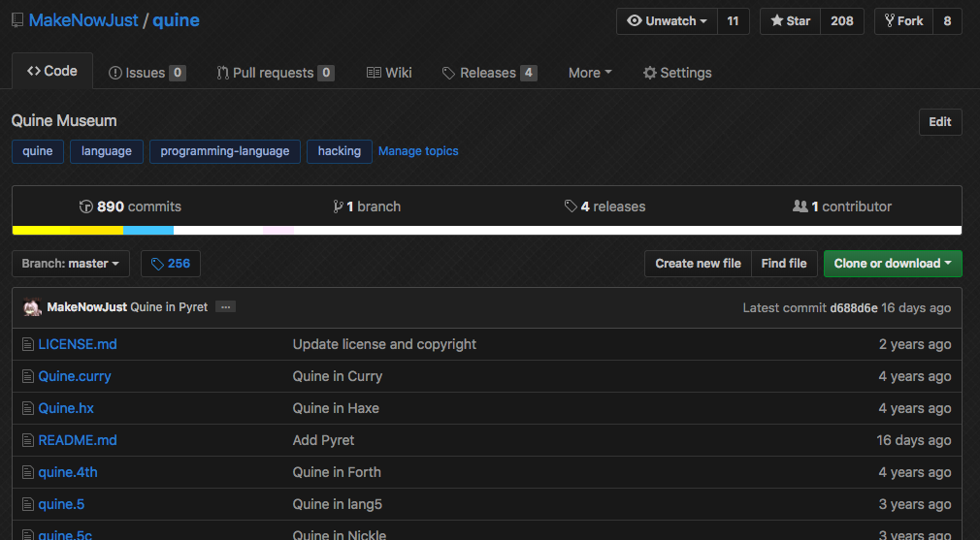Click the Edit description button
The width and height of the screenshot is (980, 540).
coord(940,122)
